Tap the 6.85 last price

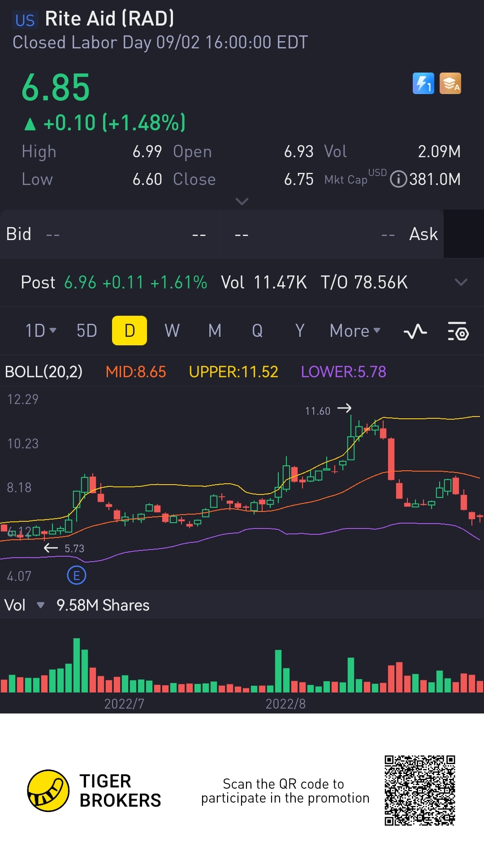(56, 87)
